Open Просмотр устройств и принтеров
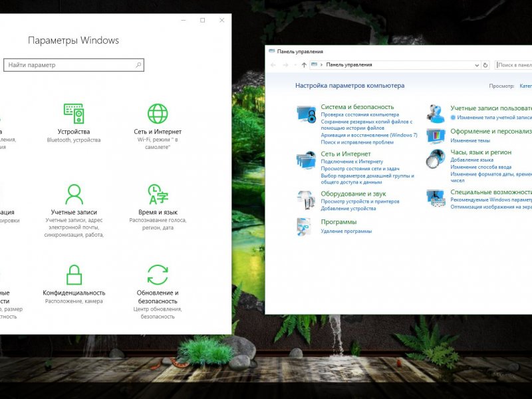This screenshot has width=532, height=399. (x=360, y=201)
